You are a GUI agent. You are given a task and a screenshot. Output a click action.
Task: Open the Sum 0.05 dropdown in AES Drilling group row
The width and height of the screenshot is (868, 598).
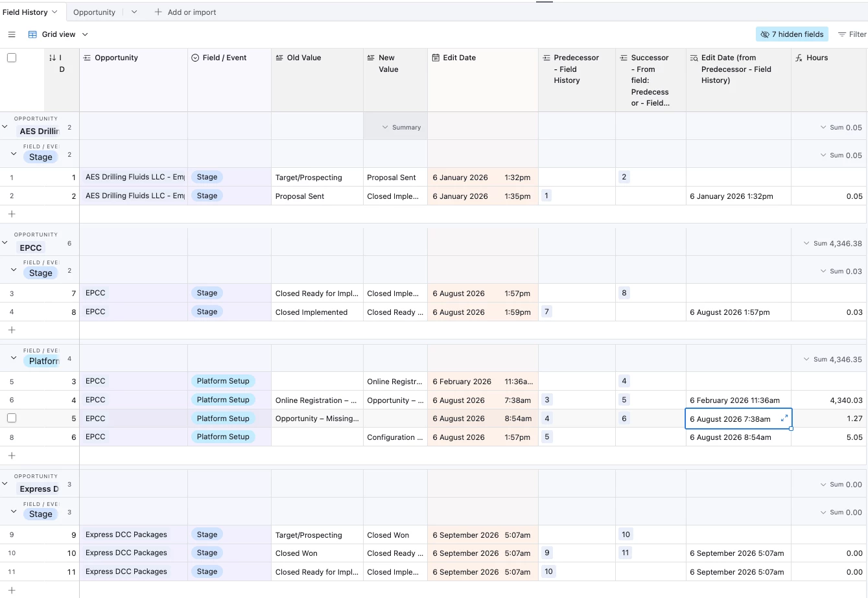point(841,128)
